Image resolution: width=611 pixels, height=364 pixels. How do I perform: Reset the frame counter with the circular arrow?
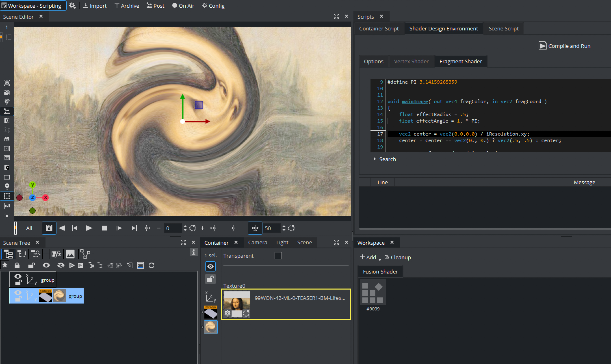point(193,228)
